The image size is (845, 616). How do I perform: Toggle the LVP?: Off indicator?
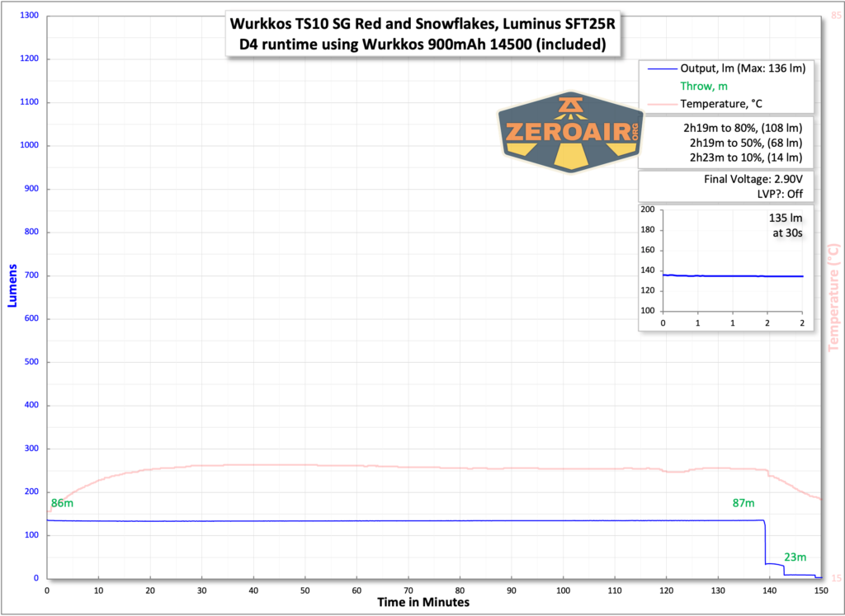(x=781, y=193)
